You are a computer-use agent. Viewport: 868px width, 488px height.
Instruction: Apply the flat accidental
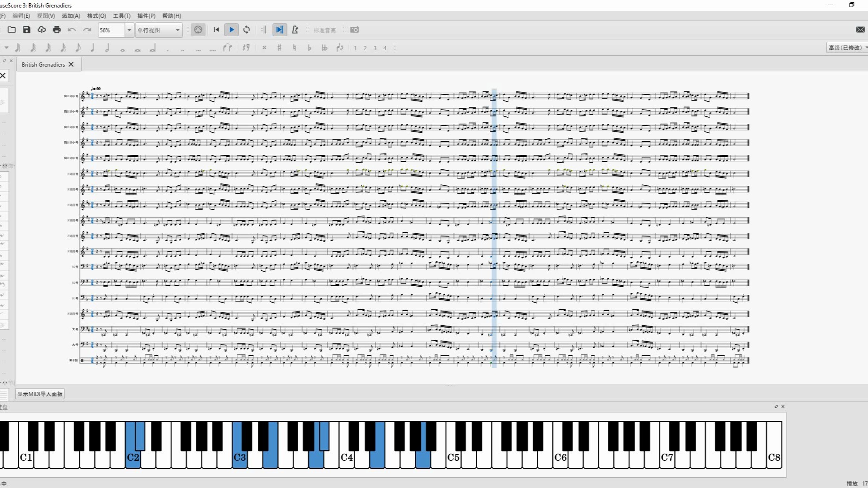[310, 47]
